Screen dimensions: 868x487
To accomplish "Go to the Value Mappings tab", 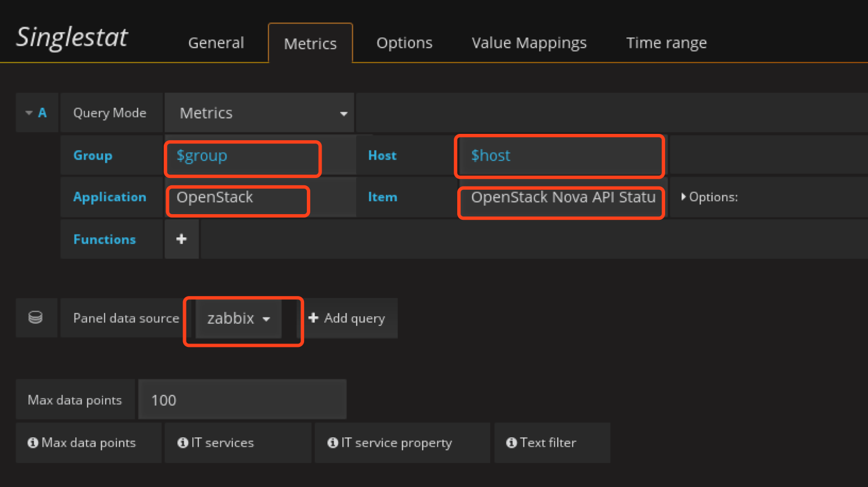I will tap(529, 43).
